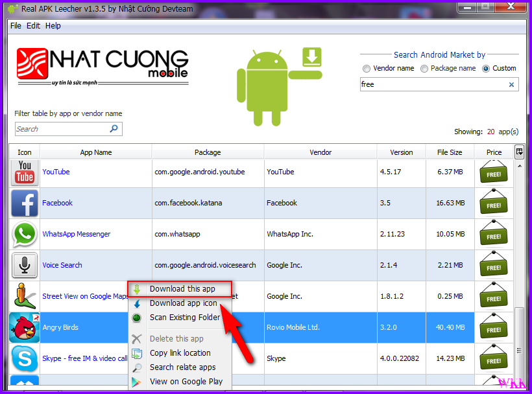The image size is (532, 394).
Task: Open the YouTube app name link
Action: click(x=56, y=172)
